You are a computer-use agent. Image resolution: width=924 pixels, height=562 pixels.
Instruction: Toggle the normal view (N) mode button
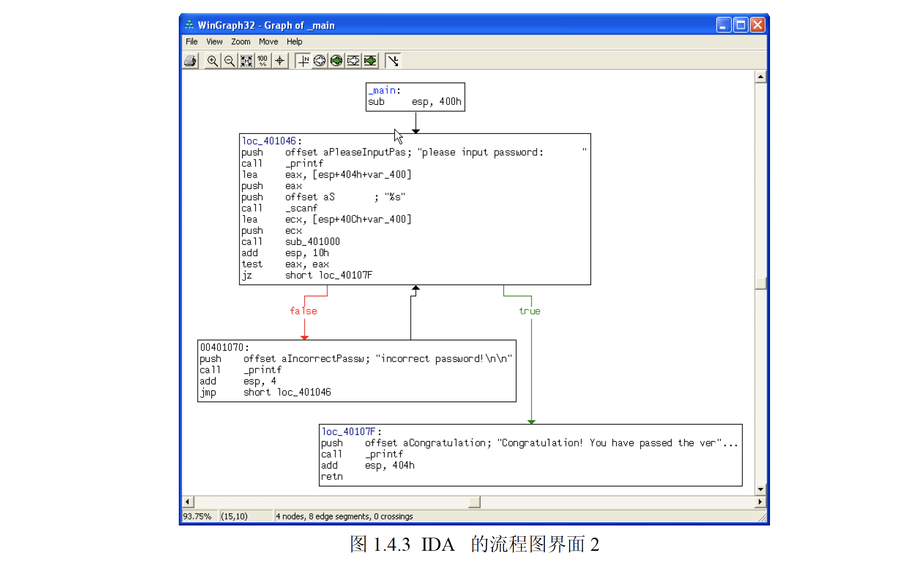click(303, 61)
